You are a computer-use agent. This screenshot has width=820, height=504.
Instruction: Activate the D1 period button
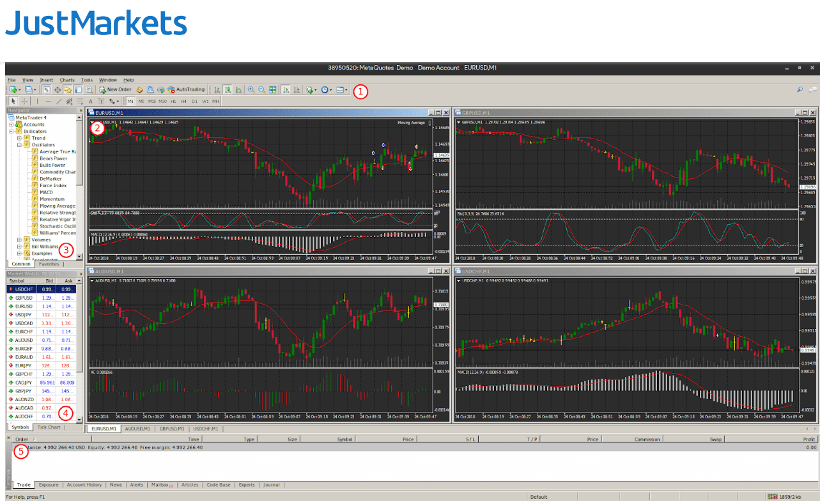(x=194, y=101)
